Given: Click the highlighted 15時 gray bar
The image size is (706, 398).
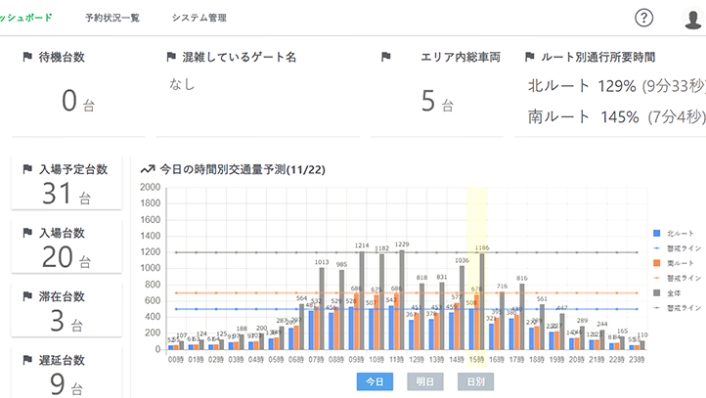Looking at the screenshot, I should 482,301.
